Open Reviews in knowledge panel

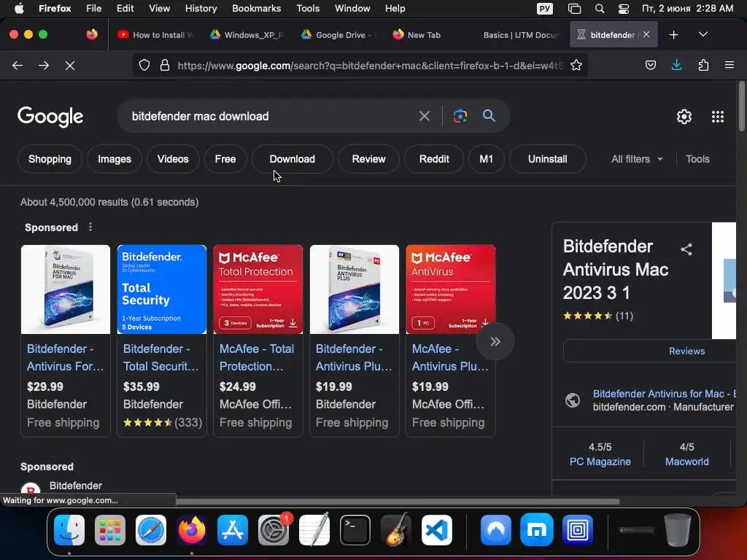(x=686, y=351)
